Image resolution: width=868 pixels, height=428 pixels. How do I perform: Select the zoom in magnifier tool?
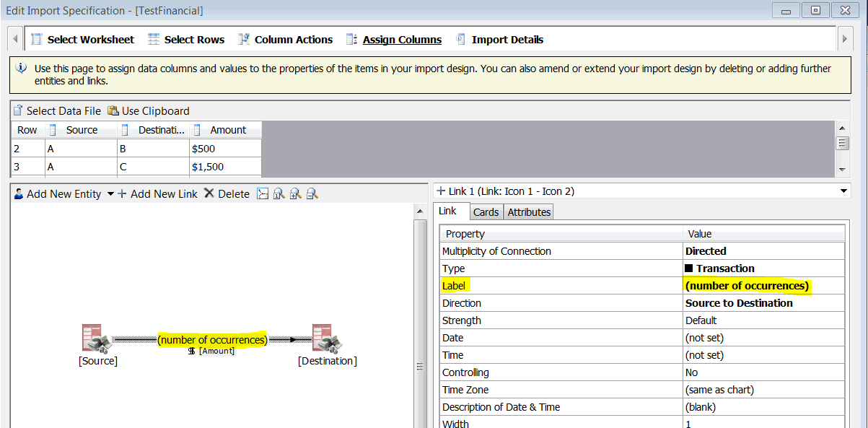point(294,193)
